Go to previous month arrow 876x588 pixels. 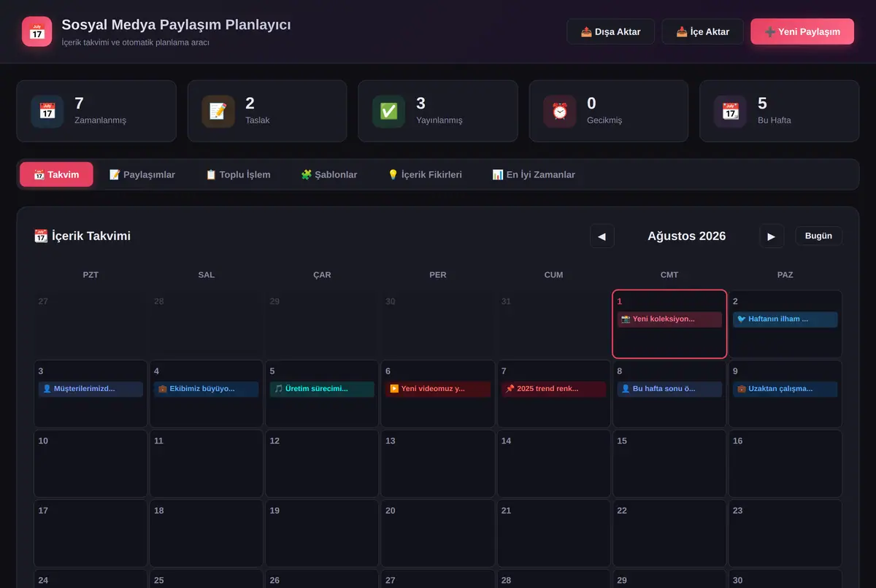(x=602, y=236)
